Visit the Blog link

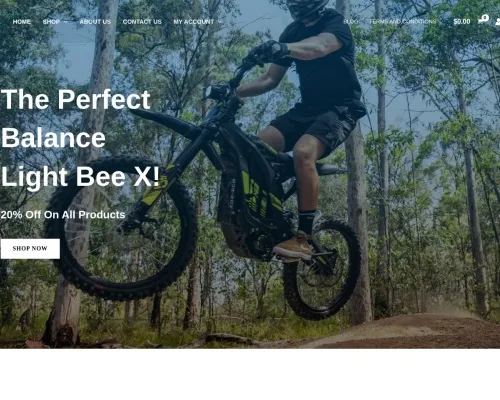(350, 22)
